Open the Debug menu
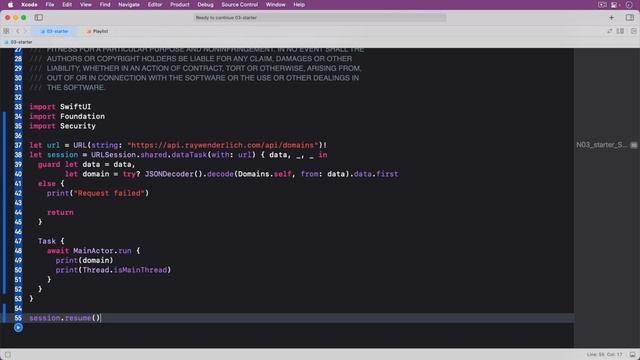The height and width of the screenshot is (360, 640). tap(205, 4)
